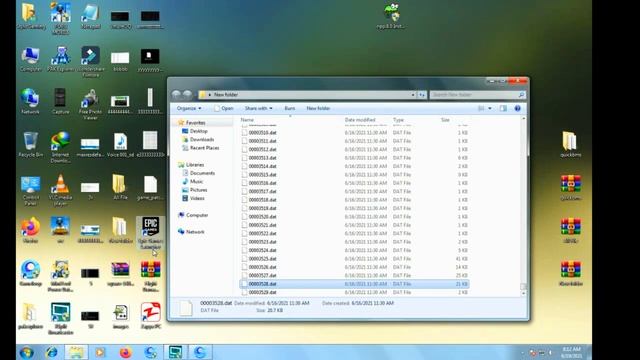640x360 pixels.
Task: Go back with Explorer Back arrow
Action: point(176,95)
